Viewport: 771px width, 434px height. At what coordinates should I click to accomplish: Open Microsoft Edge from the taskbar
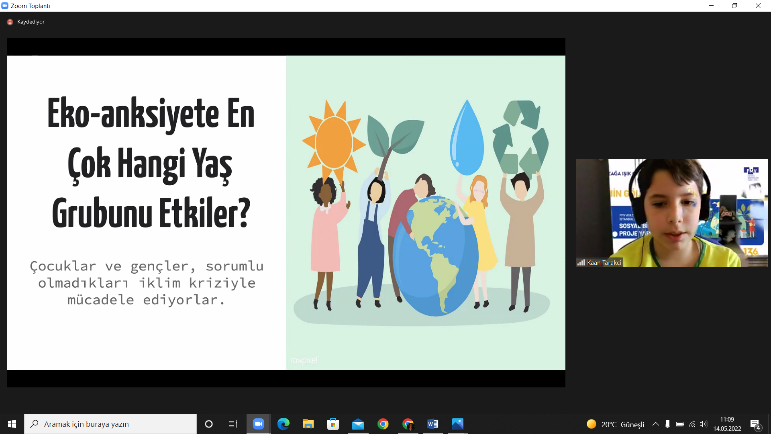(283, 424)
